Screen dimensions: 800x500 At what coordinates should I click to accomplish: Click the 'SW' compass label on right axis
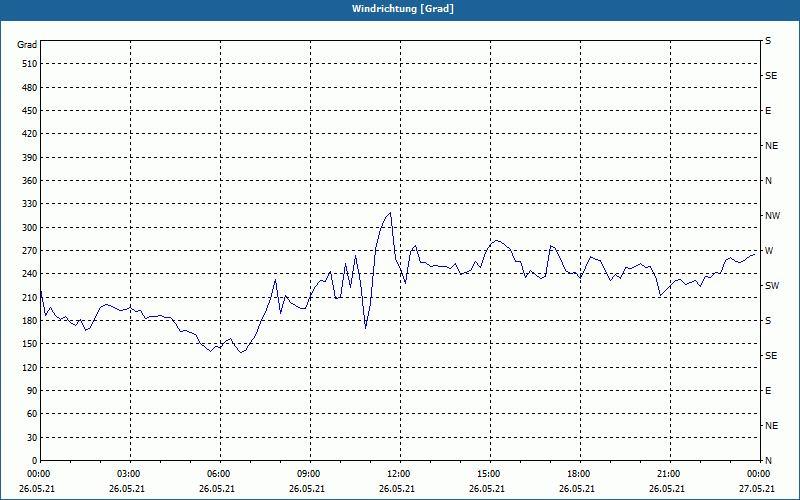pyautogui.click(x=772, y=286)
